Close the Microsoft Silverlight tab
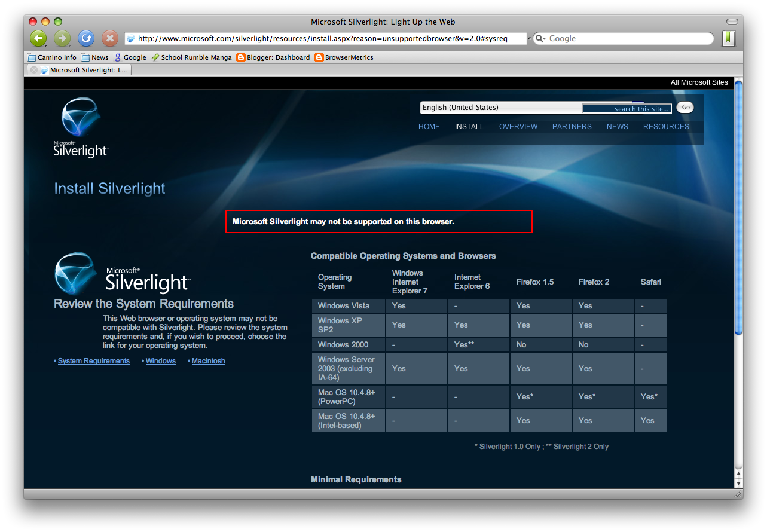 coord(34,70)
